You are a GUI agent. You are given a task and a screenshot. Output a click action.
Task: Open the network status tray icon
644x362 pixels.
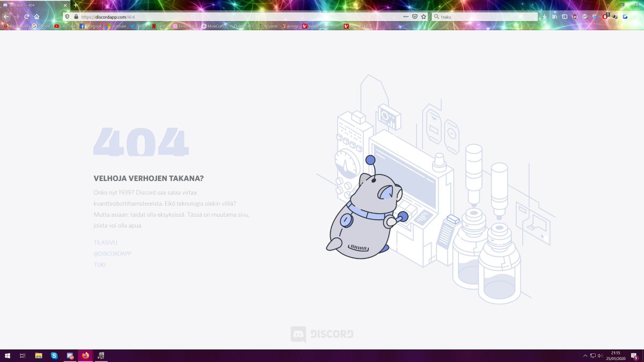[593, 356]
